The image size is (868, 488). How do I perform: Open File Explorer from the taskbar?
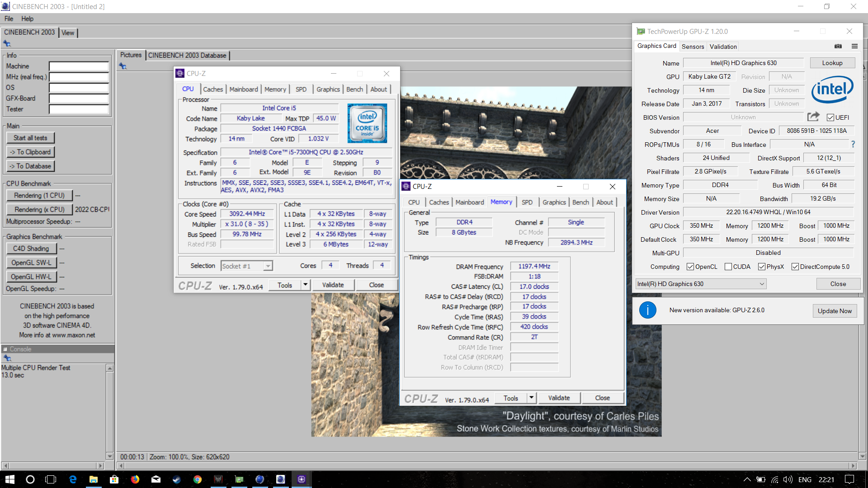(94, 479)
